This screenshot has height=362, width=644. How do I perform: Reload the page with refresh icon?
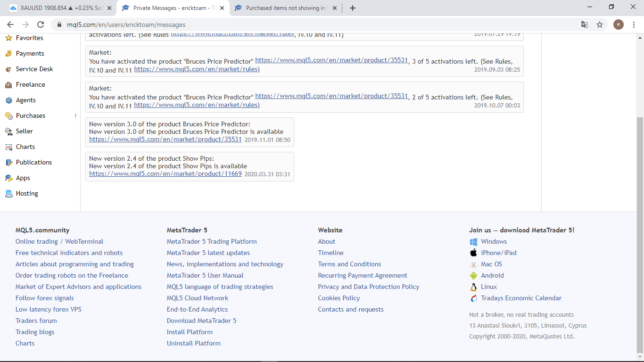(41, 25)
